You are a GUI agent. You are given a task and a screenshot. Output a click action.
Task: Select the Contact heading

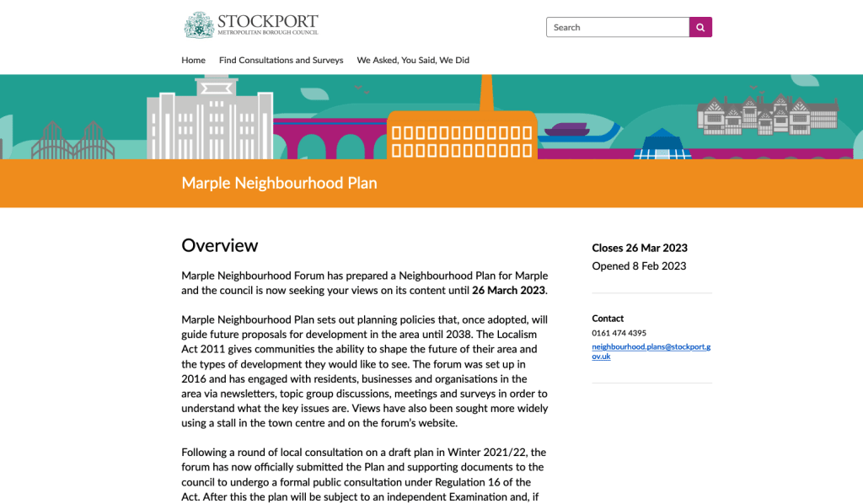click(x=608, y=318)
